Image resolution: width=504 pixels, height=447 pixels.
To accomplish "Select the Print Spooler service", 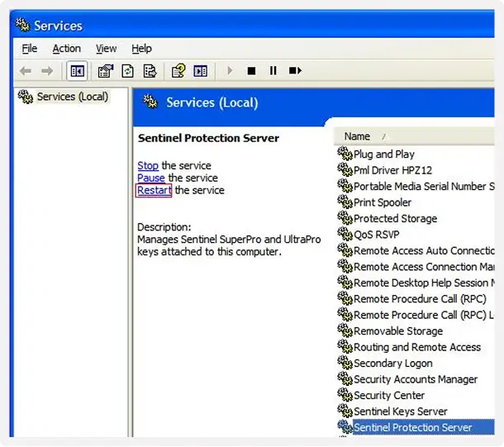I will tap(383, 202).
